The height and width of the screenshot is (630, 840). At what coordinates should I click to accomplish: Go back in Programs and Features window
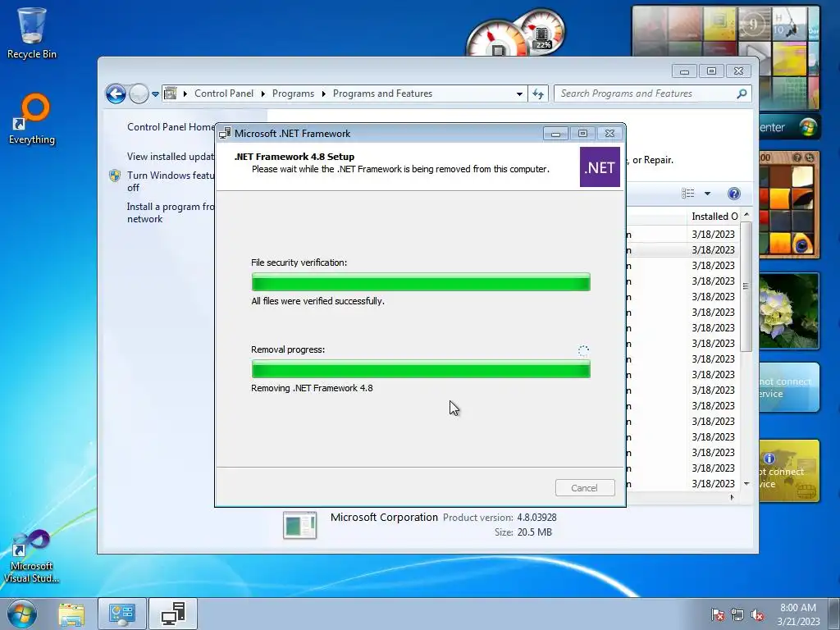[116, 94]
